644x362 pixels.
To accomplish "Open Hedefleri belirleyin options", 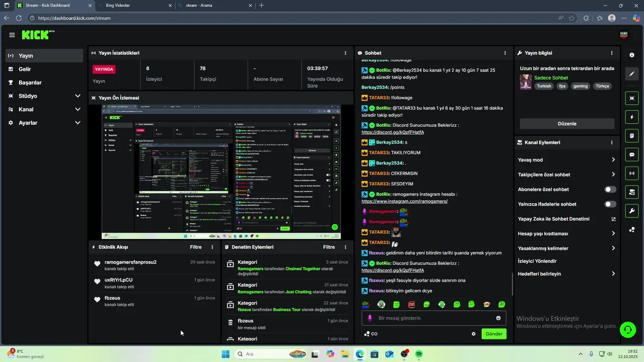I will (613, 274).
